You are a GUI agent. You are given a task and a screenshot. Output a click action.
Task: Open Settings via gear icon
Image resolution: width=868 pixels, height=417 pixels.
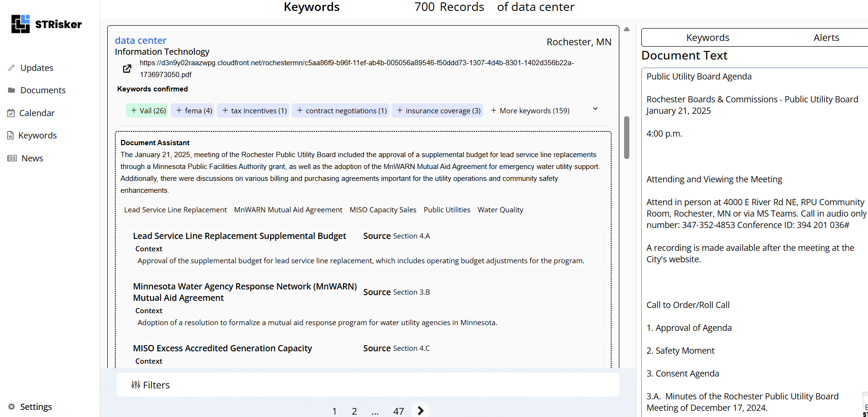point(11,407)
